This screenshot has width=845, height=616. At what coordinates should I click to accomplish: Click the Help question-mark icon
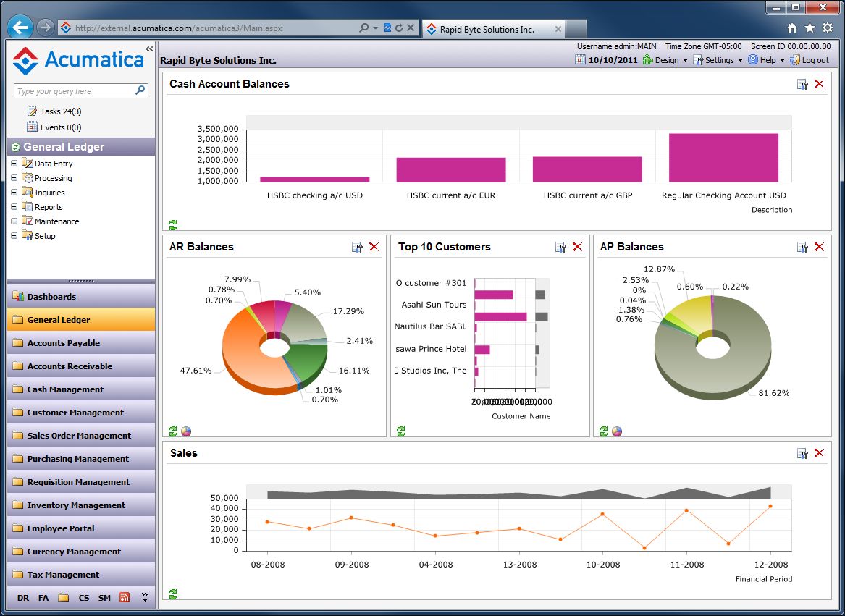point(753,59)
